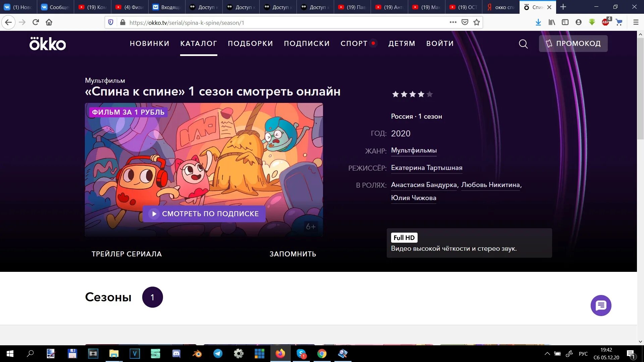Click the Full HD badge

click(x=404, y=238)
